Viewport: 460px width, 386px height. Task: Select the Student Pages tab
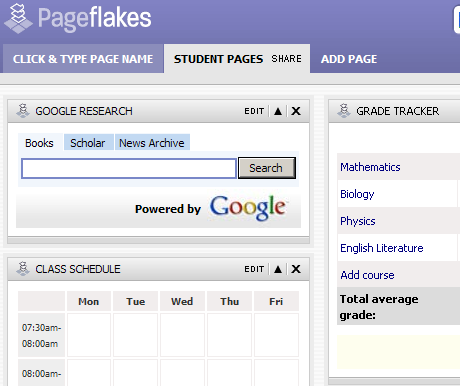(x=218, y=59)
